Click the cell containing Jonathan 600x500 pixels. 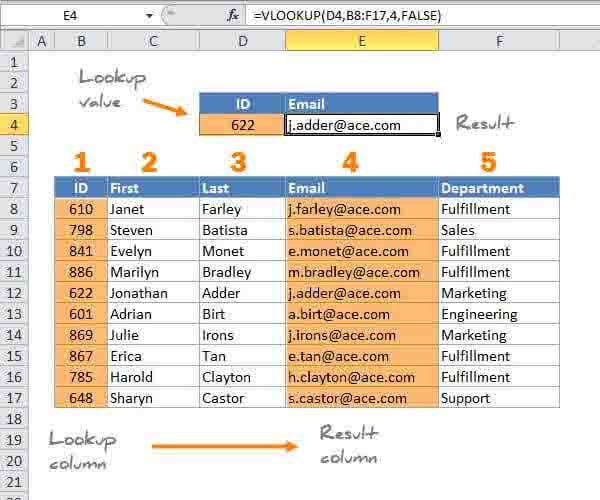(x=153, y=293)
